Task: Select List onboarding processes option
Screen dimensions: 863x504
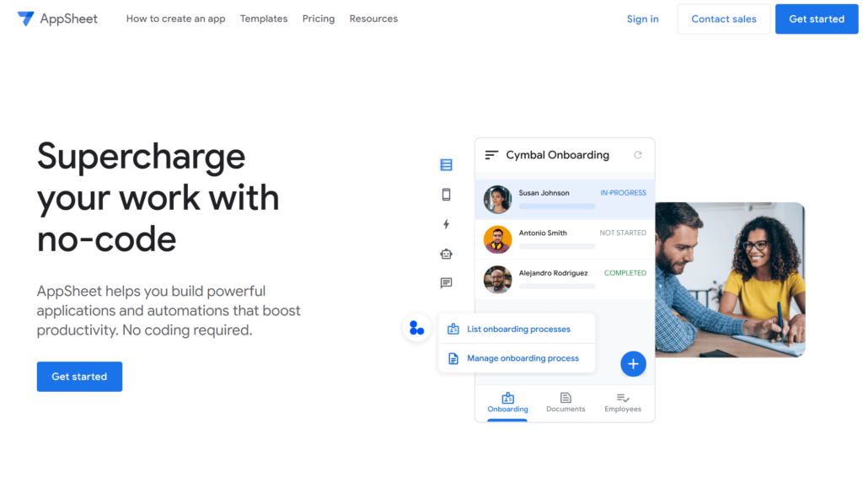Action: (x=518, y=330)
